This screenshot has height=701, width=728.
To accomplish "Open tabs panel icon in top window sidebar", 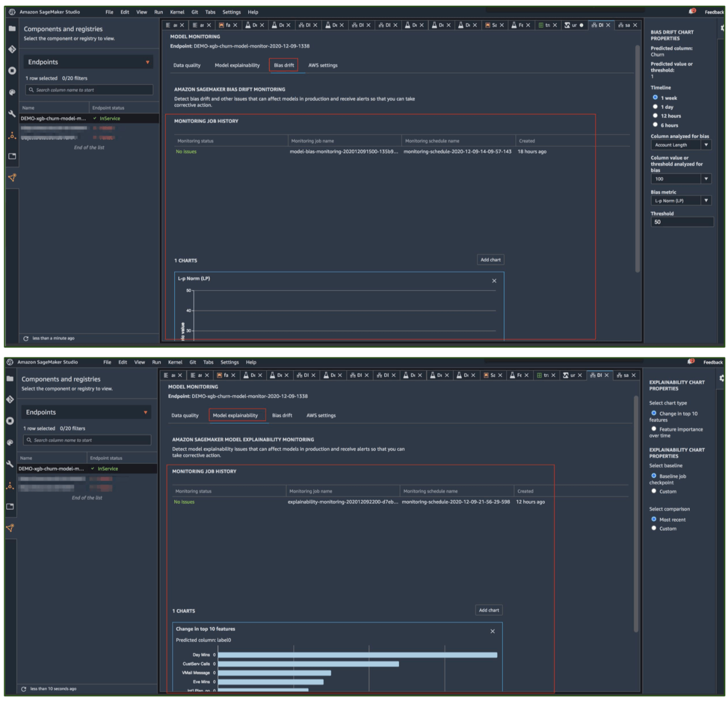I will (x=12, y=156).
